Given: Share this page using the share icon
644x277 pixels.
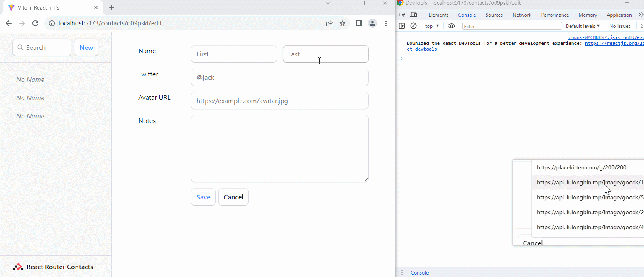Looking at the screenshot, I should [x=329, y=24].
